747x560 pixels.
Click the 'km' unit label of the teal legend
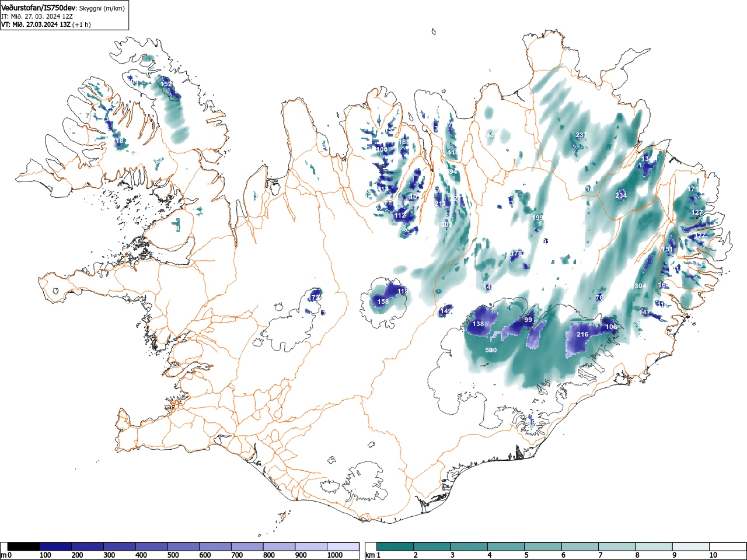(x=369, y=555)
